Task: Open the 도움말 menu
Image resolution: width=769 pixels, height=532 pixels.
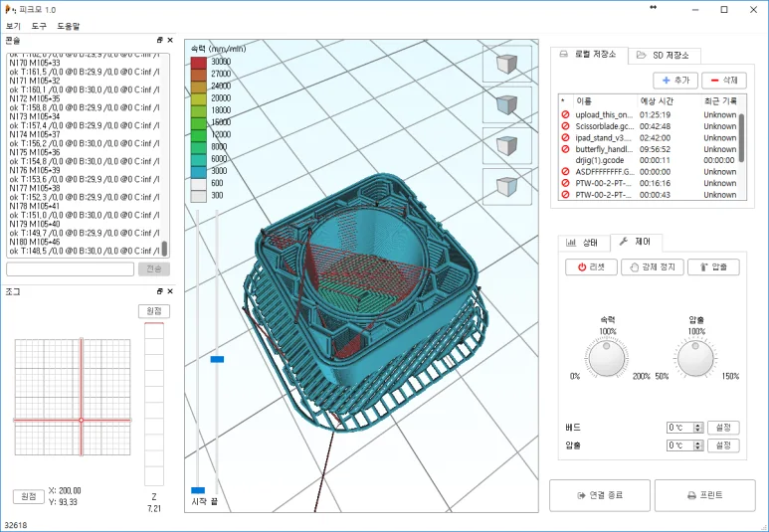Action: point(69,26)
